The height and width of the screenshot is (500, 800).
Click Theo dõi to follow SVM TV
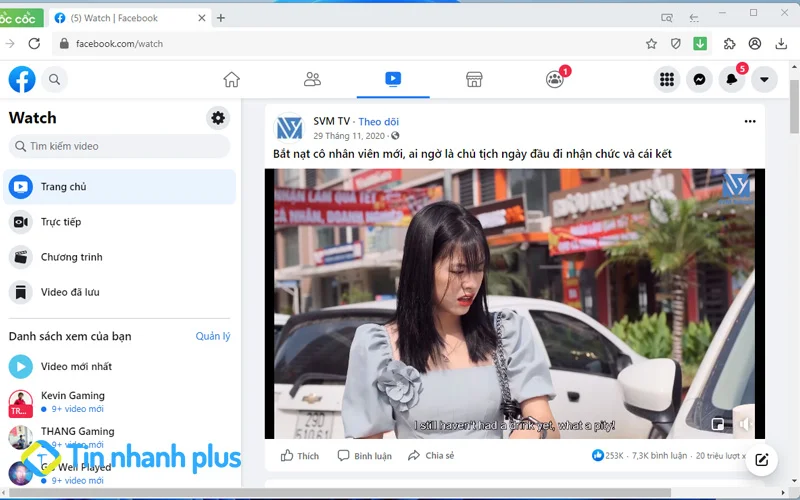379,121
